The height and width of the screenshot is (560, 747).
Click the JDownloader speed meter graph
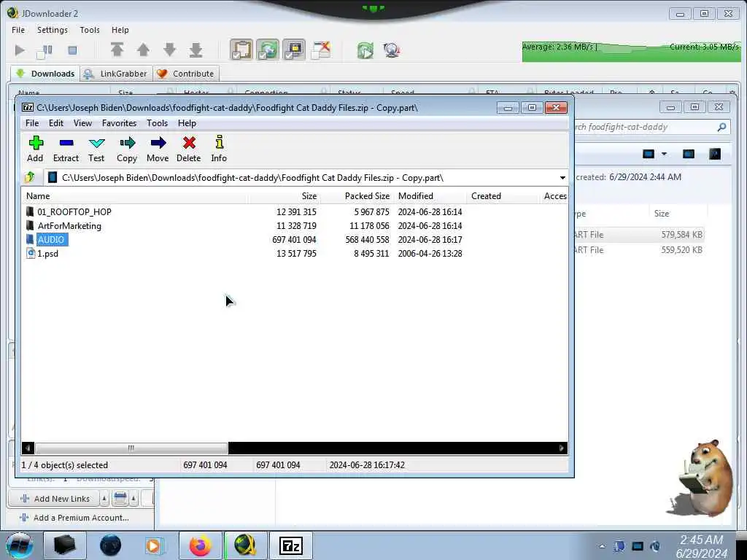click(x=631, y=52)
